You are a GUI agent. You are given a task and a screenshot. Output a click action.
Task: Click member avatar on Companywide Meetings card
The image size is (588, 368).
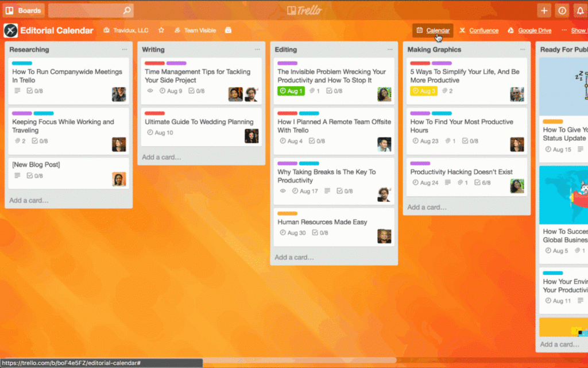pos(119,94)
